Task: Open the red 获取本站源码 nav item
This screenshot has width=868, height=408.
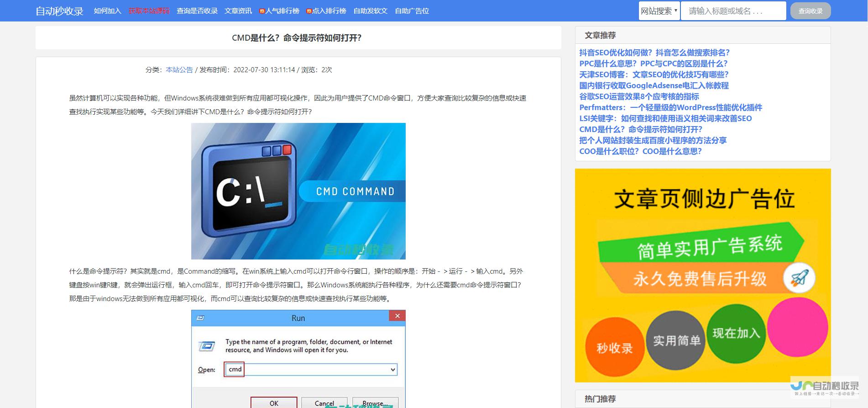Action: [x=149, y=11]
